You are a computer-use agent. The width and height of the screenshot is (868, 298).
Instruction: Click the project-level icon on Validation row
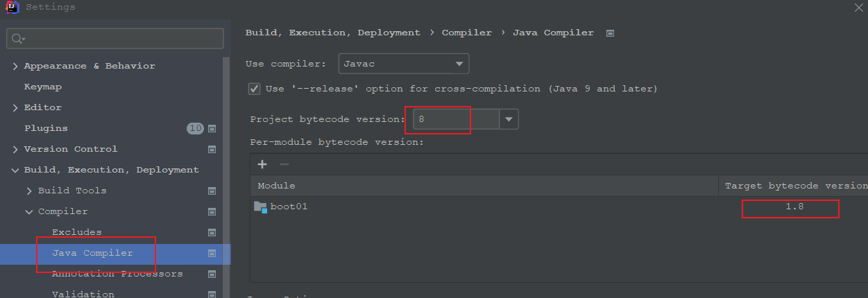click(212, 294)
